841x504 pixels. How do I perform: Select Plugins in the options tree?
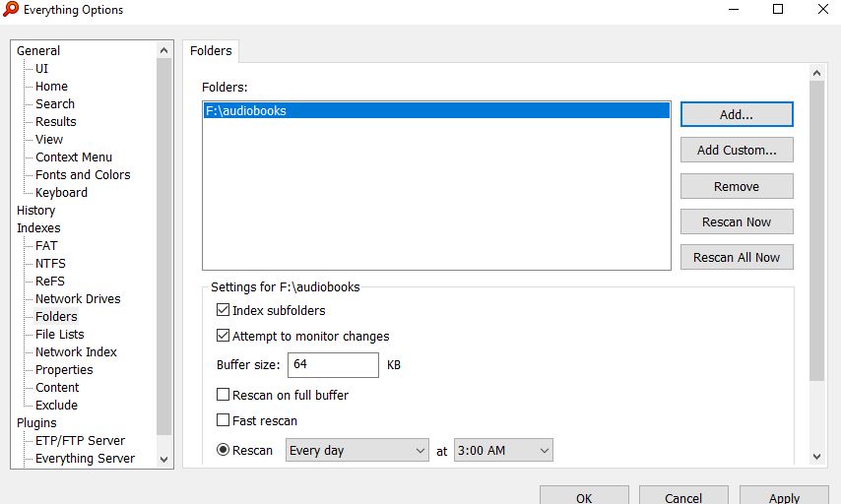(x=36, y=422)
